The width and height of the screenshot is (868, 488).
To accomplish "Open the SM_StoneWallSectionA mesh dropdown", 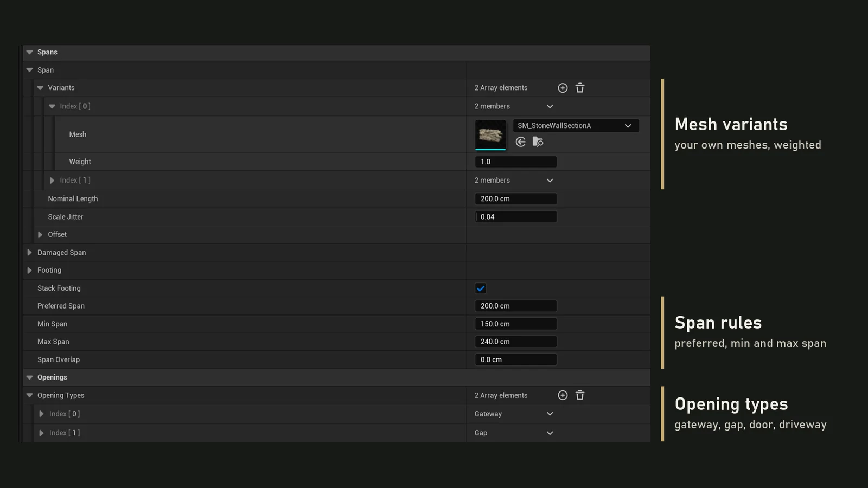I will [576, 126].
